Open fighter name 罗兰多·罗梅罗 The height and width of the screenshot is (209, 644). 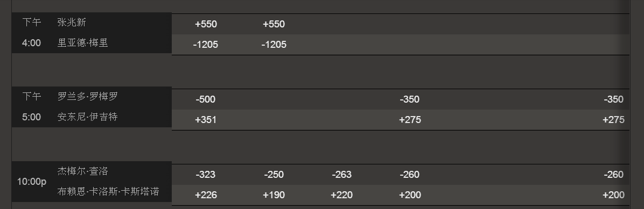point(88,96)
